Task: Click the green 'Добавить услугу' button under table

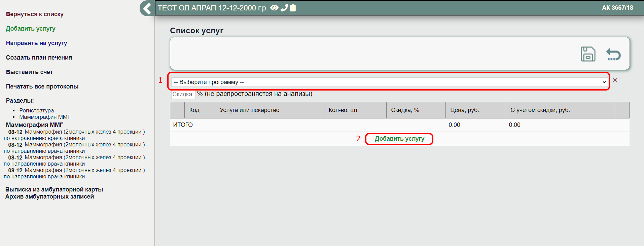Action: click(x=399, y=139)
